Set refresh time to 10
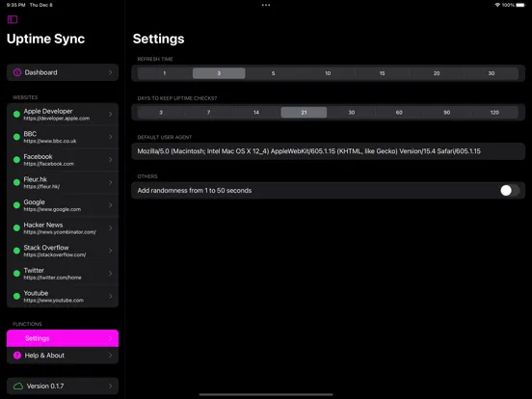The image size is (532, 399). pyautogui.click(x=328, y=73)
